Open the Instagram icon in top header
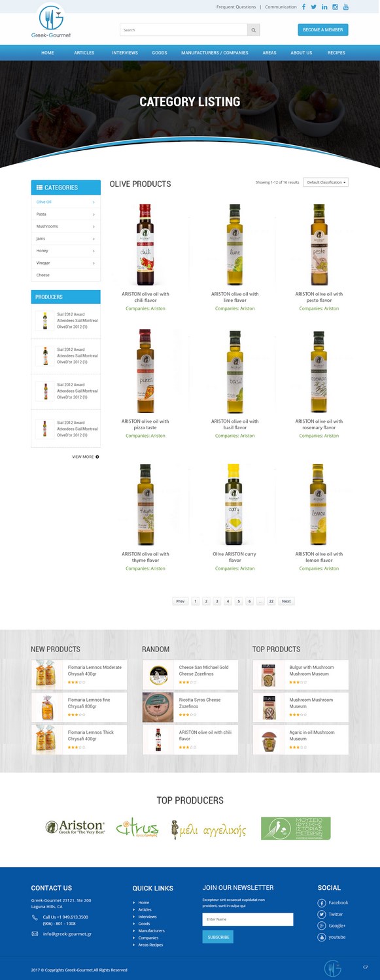 click(x=336, y=7)
